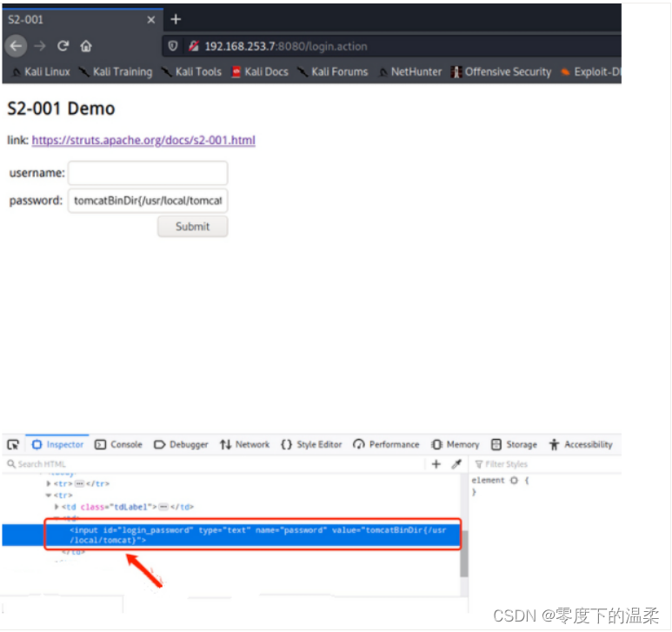Click the URL address bar
Screen dimensions: 672x632
[x=392, y=46]
